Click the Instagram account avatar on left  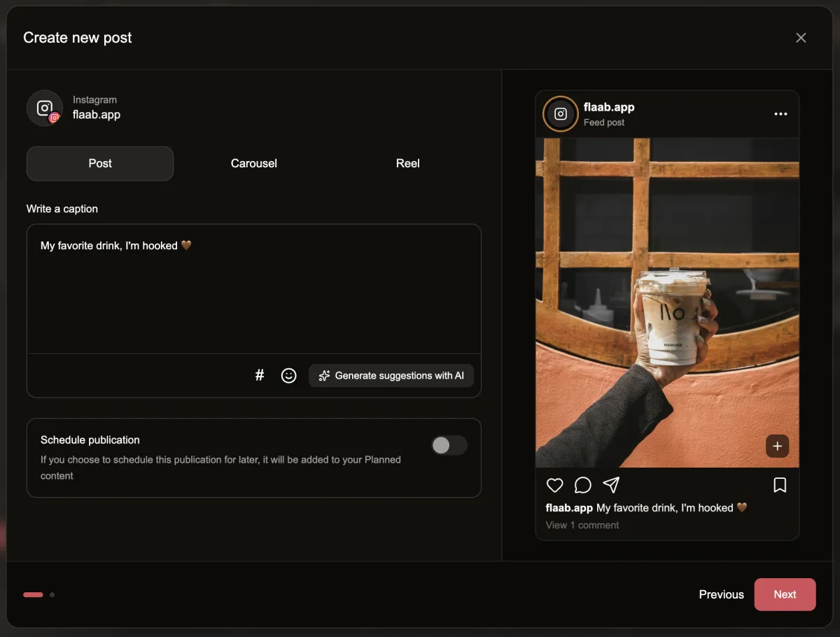(45, 108)
